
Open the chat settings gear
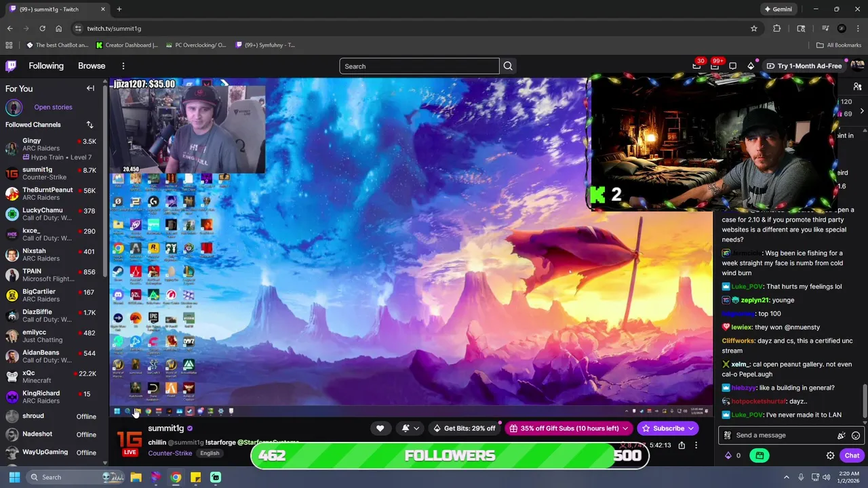(830, 455)
